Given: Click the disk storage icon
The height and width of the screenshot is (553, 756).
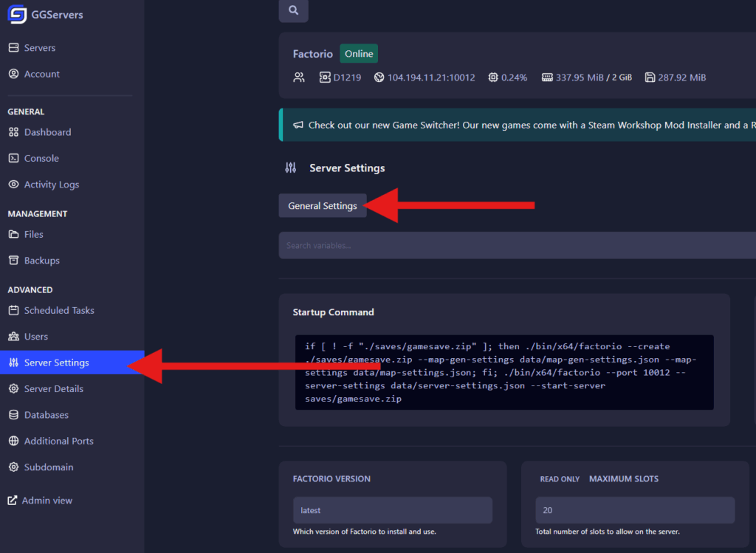Looking at the screenshot, I should tap(650, 78).
